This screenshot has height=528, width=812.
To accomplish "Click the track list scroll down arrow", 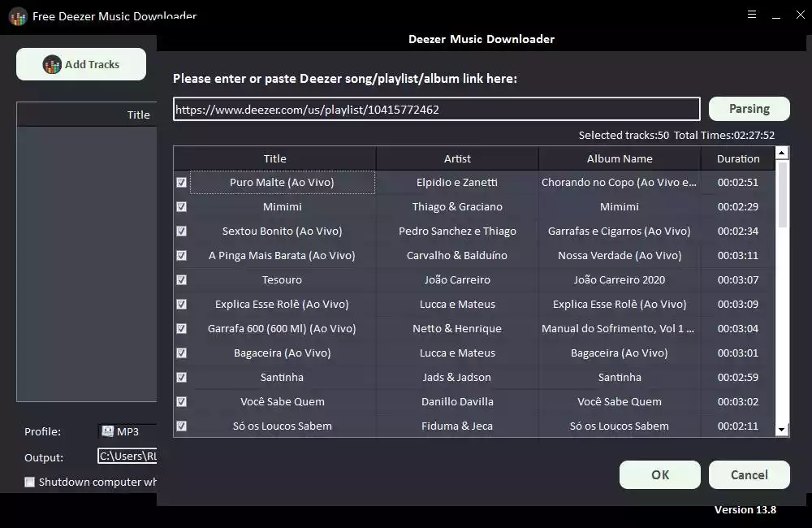I will coord(781,430).
